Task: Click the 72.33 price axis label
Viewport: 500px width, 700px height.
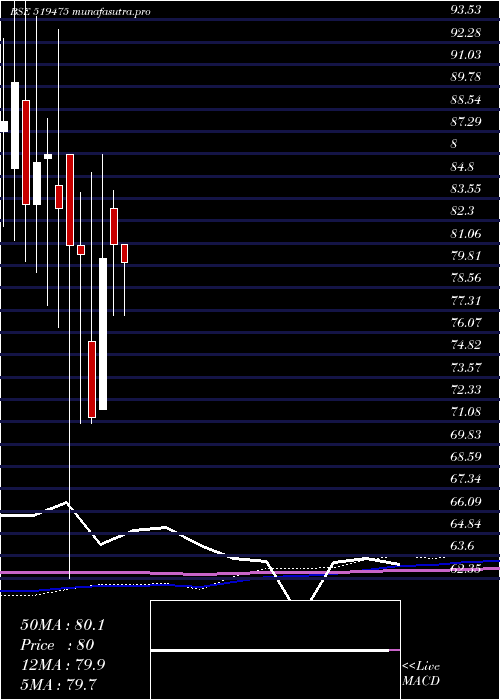Action: point(466,389)
